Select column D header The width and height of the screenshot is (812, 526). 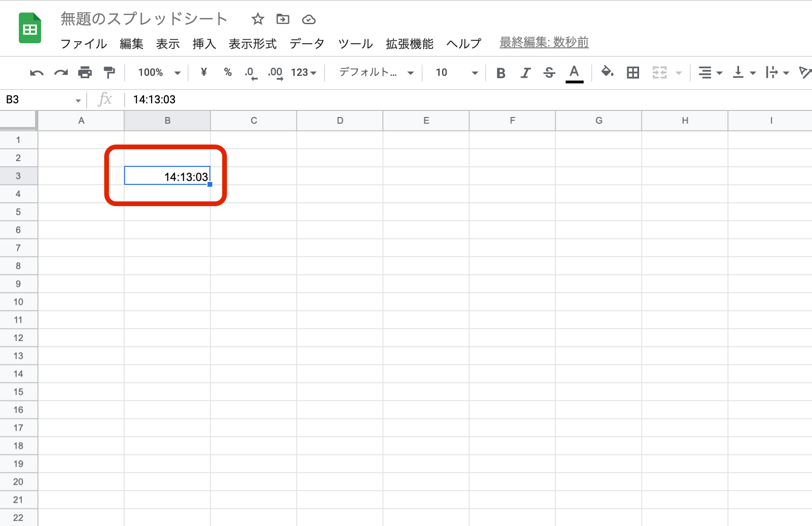coord(340,120)
